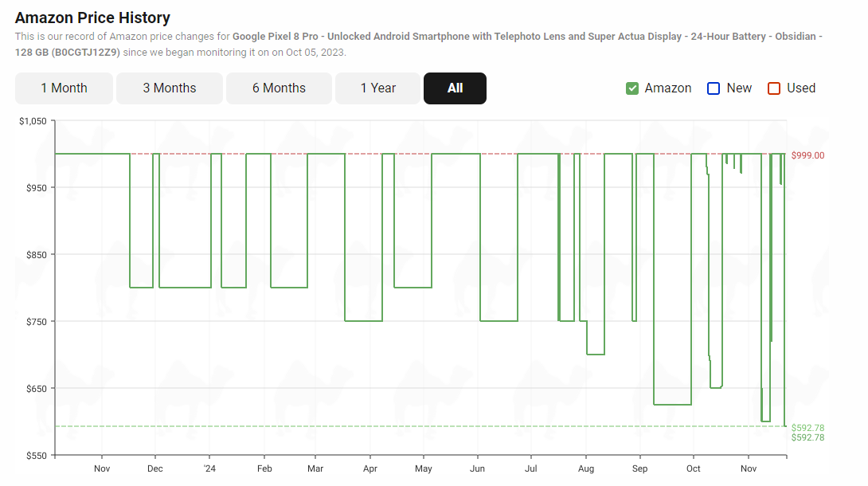Select the 1 Month range tab
This screenshot has height=486, width=868.
coord(64,88)
